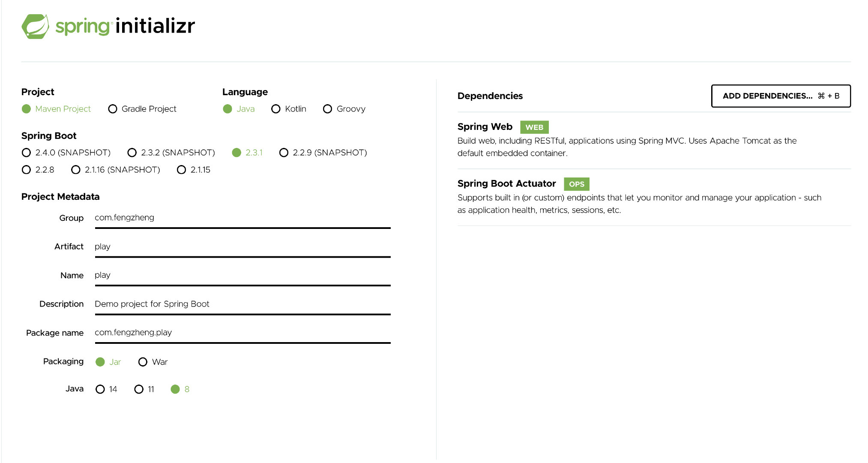Image resolution: width=868 pixels, height=463 pixels.
Task: Choose Kotlin as the language
Action: [276, 109]
